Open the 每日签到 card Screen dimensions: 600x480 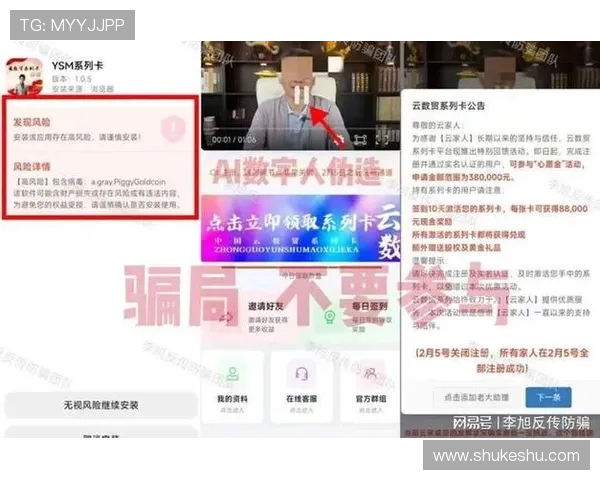click(x=358, y=318)
